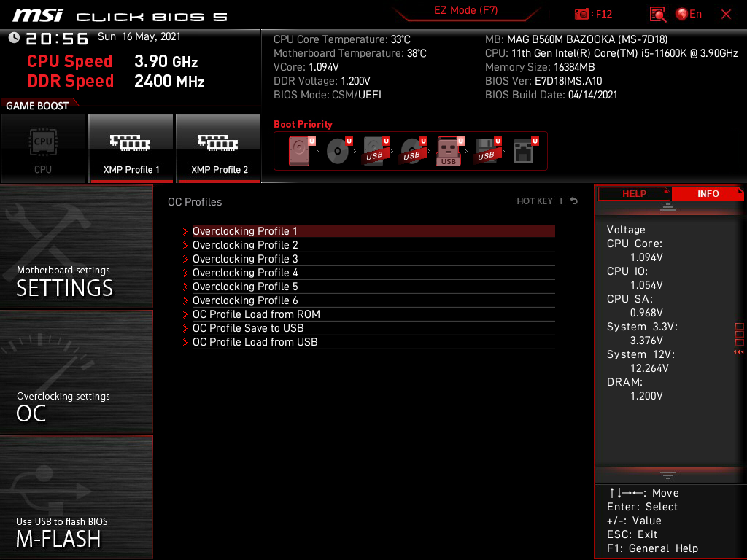Viewport: 747px width, 560px height.
Task: Open Motherboard settings SETTINGS section
Action: click(76, 246)
